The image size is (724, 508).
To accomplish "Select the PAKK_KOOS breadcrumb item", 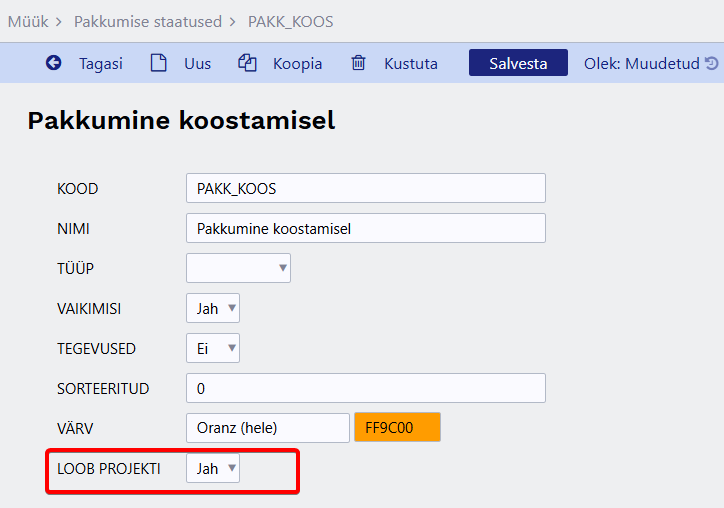I will point(291,21).
